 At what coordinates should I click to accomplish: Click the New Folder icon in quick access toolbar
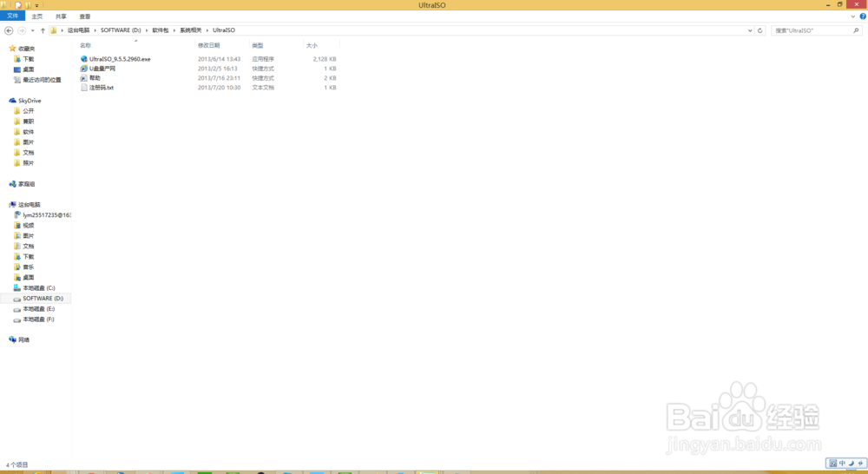pos(29,5)
